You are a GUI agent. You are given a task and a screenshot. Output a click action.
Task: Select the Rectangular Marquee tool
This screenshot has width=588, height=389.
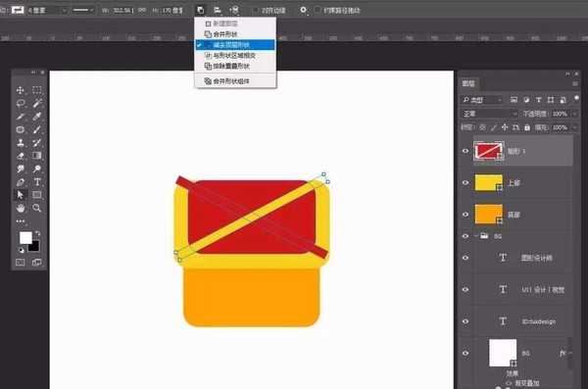click(x=37, y=90)
